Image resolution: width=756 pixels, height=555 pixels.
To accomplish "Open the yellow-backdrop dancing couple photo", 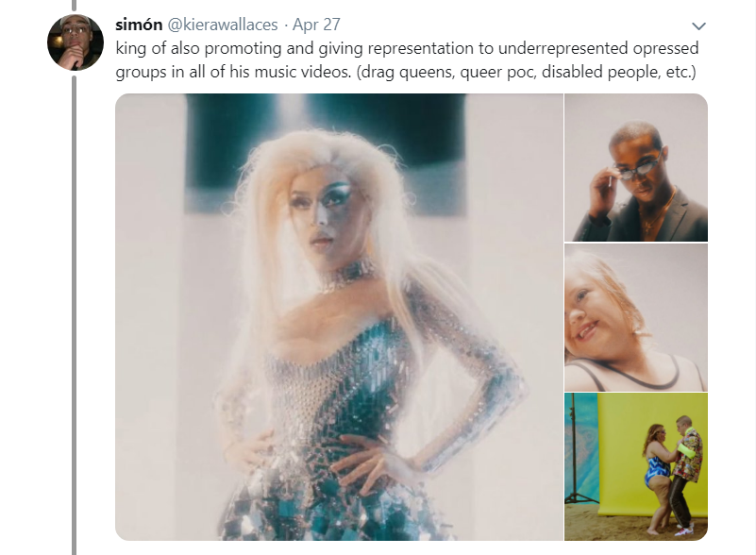I will pos(635,466).
